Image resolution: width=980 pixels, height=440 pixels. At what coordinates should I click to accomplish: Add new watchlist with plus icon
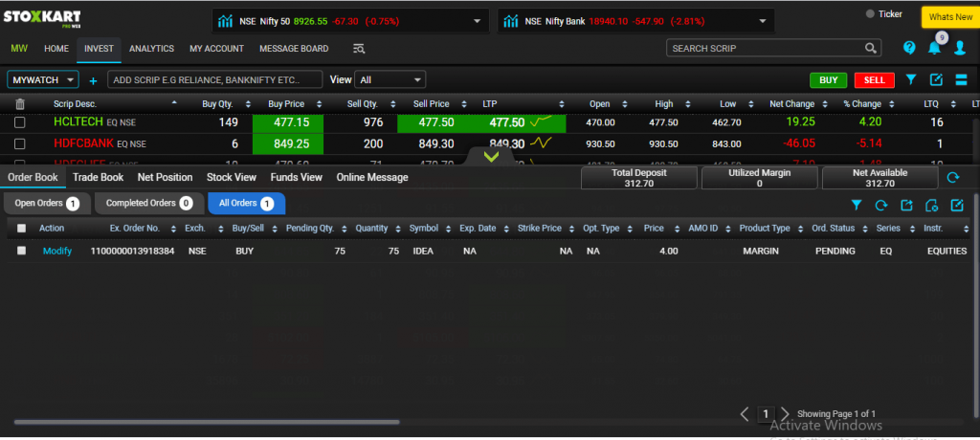pos(93,80)
